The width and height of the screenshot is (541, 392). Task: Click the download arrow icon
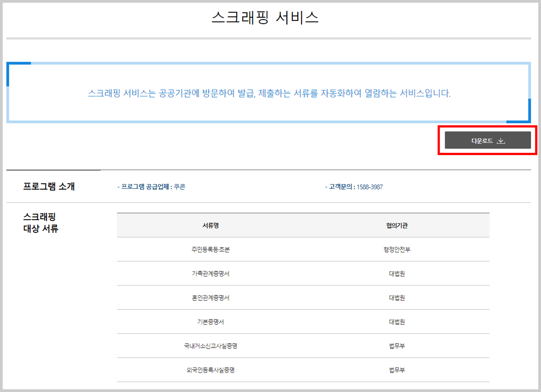click(501, 141)
